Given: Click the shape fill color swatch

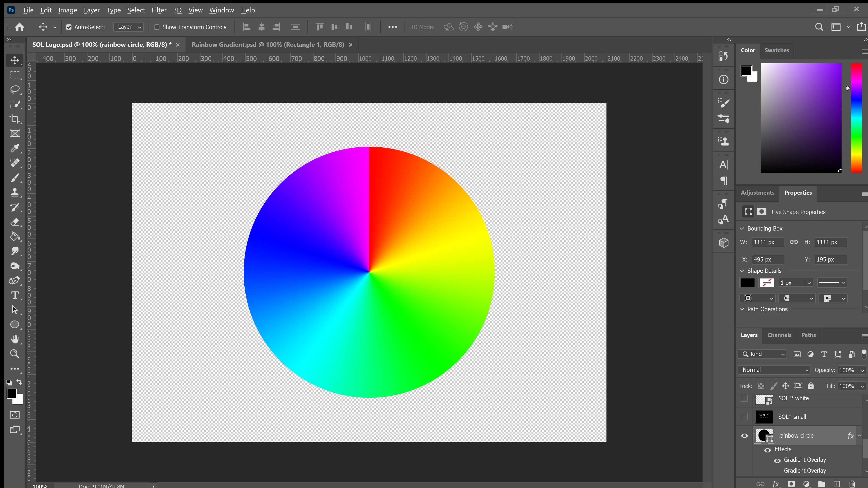Looking at the screenshot, I should 747,283.
